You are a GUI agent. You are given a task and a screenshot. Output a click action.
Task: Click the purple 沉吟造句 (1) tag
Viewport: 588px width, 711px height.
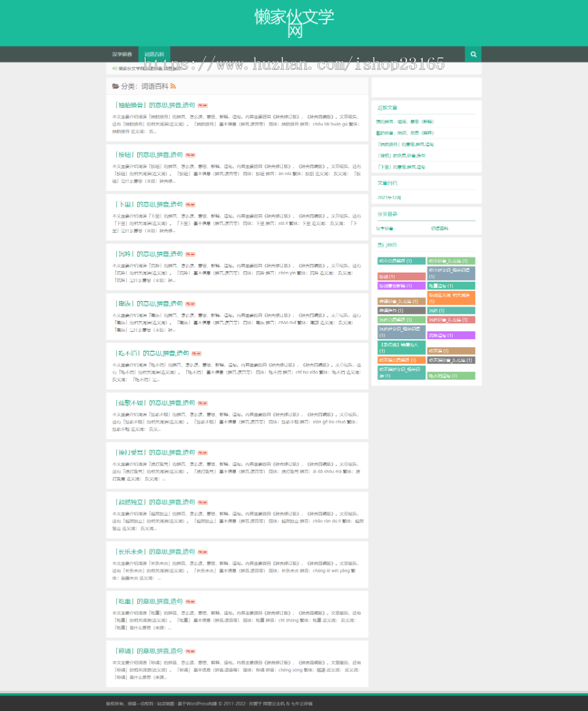[x=451, y=335]
